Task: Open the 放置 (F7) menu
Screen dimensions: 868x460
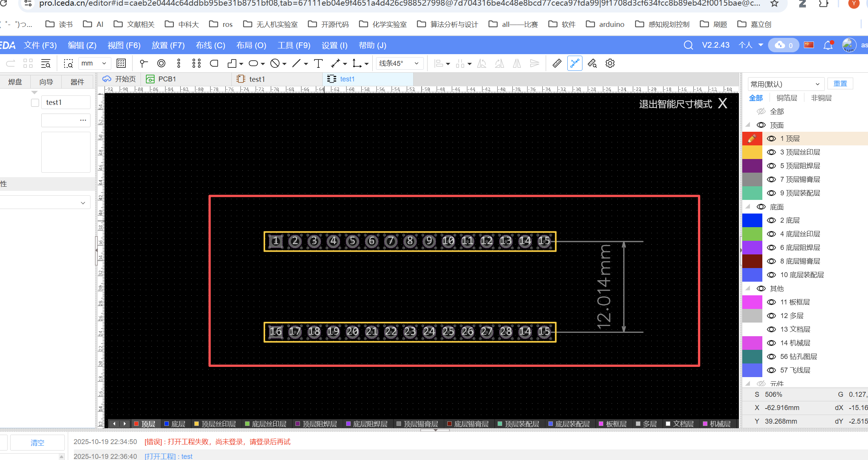Action: [168, 45]
